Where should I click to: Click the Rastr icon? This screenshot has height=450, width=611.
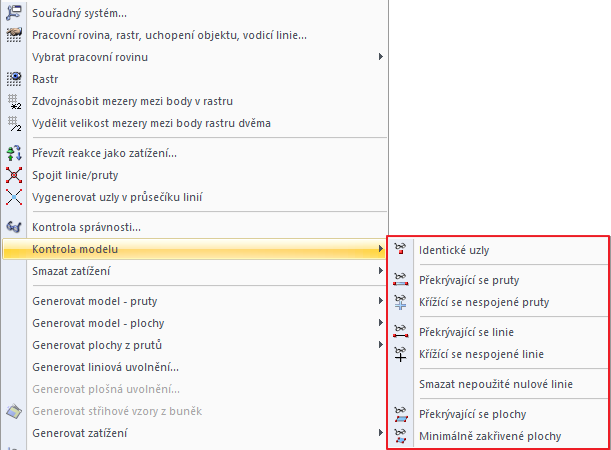tap(14, 78)
